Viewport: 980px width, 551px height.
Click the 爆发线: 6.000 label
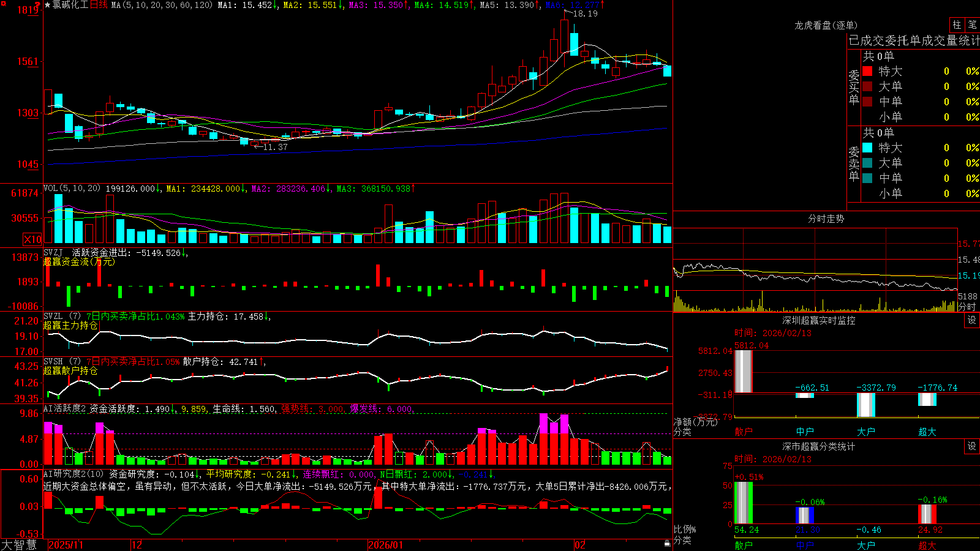pos(382,409)
